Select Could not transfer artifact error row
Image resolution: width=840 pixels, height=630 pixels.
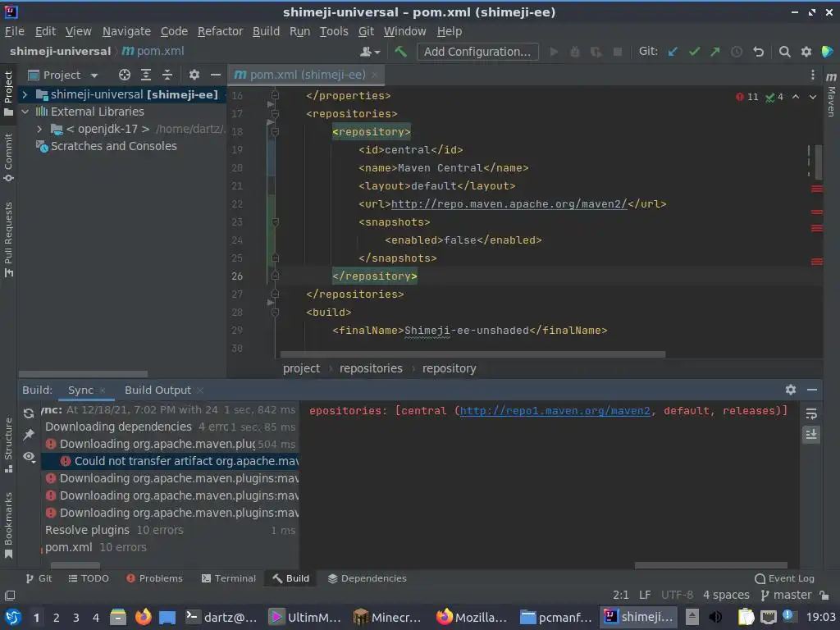(x=170, y=461)
